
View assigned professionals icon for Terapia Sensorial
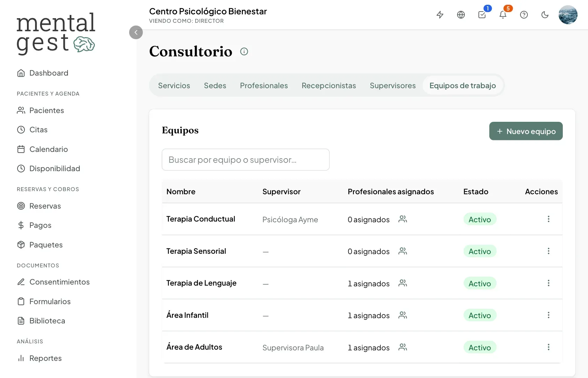tap(403, 251)
